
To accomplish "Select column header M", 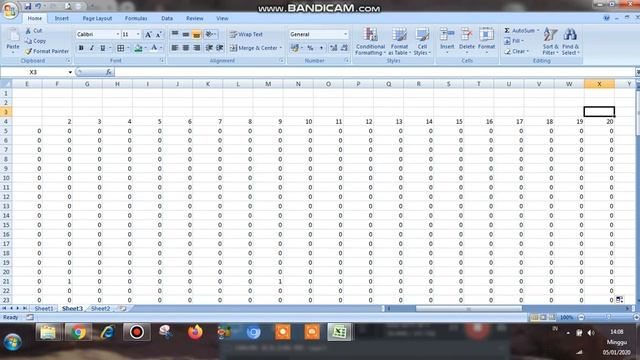I will pos(268,84).
